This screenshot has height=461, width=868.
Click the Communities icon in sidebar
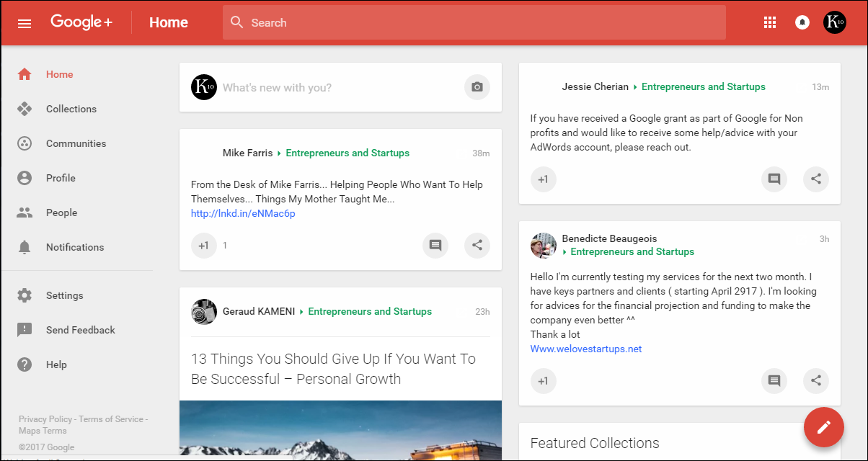[x=25, y=143]
